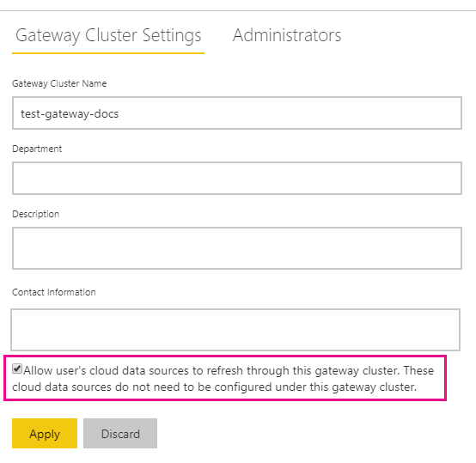Select the Gateway Cluster Settings tab
Image resolution: width=476 pixels, height=463 pixels.
click(108, 36)
